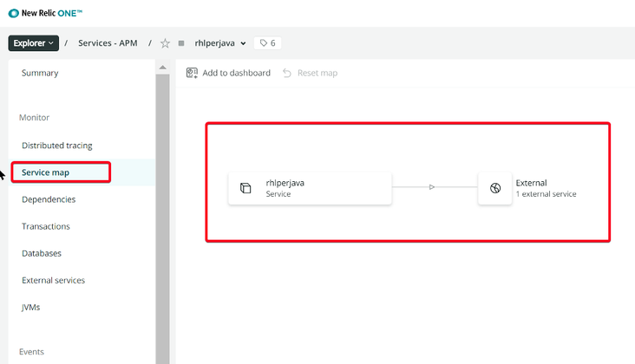635x364 pixels.
Task: Click the External label text
Action: [x=531, y=183]
